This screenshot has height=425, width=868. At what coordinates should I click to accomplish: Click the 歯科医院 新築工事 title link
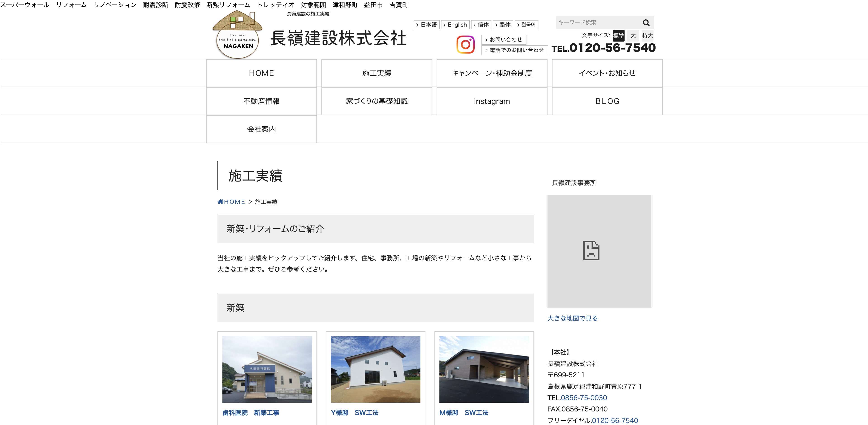coord(251,413)
